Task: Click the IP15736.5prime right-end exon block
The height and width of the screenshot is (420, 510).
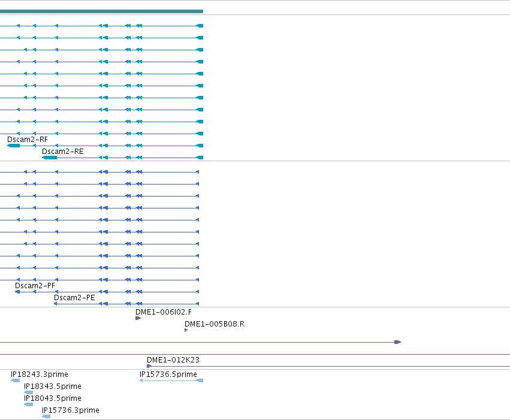Action: pos(200,380)
